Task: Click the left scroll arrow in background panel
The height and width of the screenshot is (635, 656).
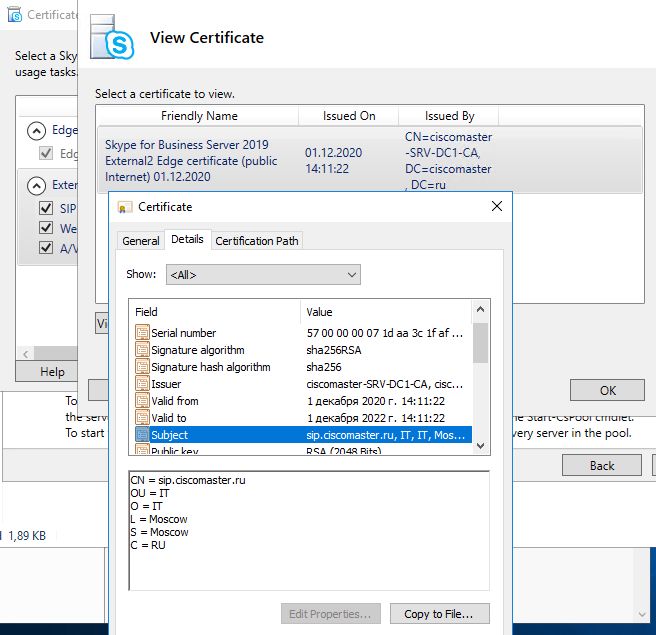Action: [x=26, y=354]
